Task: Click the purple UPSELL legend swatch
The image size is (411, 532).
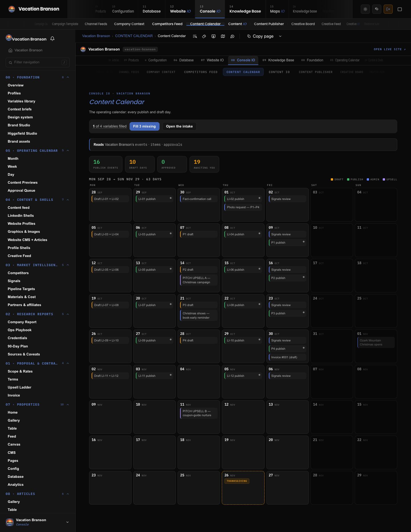Action: pos(384,179)
